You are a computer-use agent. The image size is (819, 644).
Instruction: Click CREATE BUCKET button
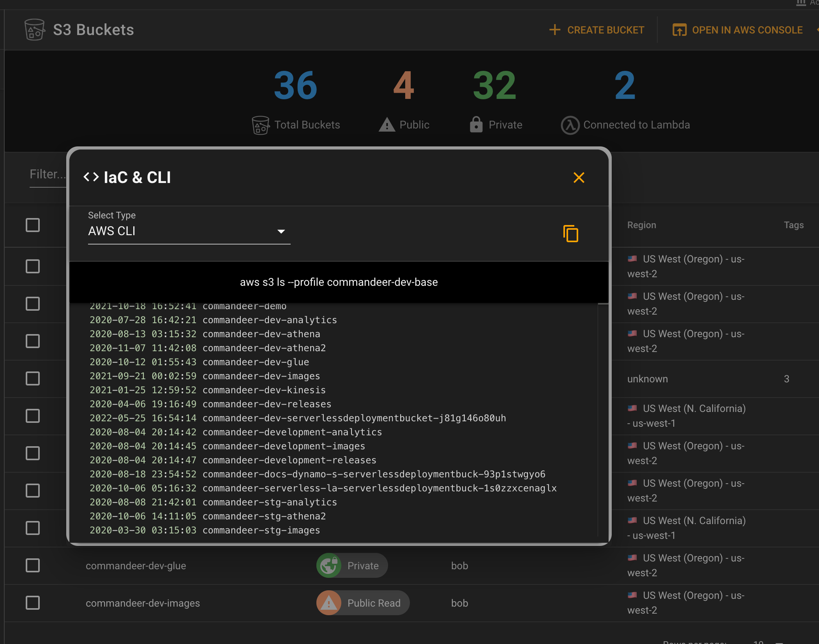click(597, 30)
